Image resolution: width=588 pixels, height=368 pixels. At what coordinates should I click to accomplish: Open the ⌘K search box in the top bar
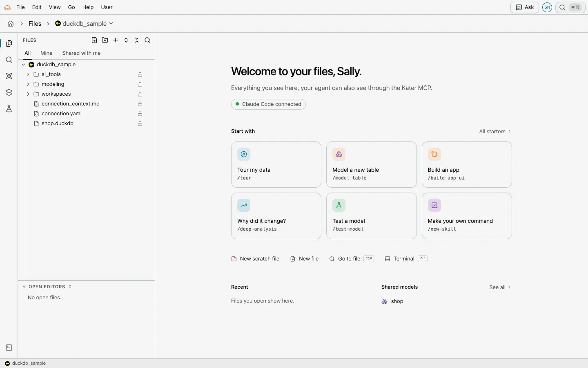pyautogui.click(x=570, y=7)
